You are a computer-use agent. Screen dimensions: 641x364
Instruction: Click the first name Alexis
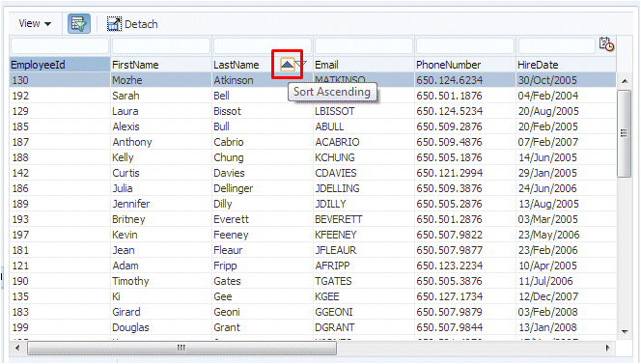[125, 126]
